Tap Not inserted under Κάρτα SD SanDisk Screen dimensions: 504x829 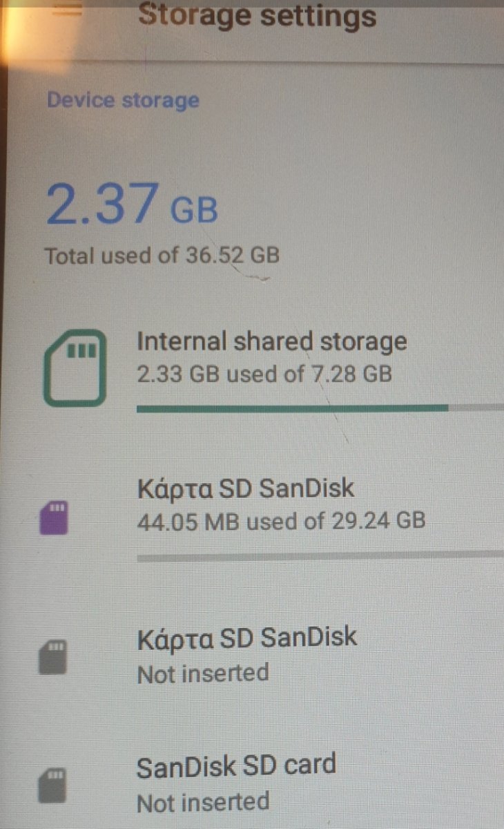pyautogui.click(x=203, y=673)
